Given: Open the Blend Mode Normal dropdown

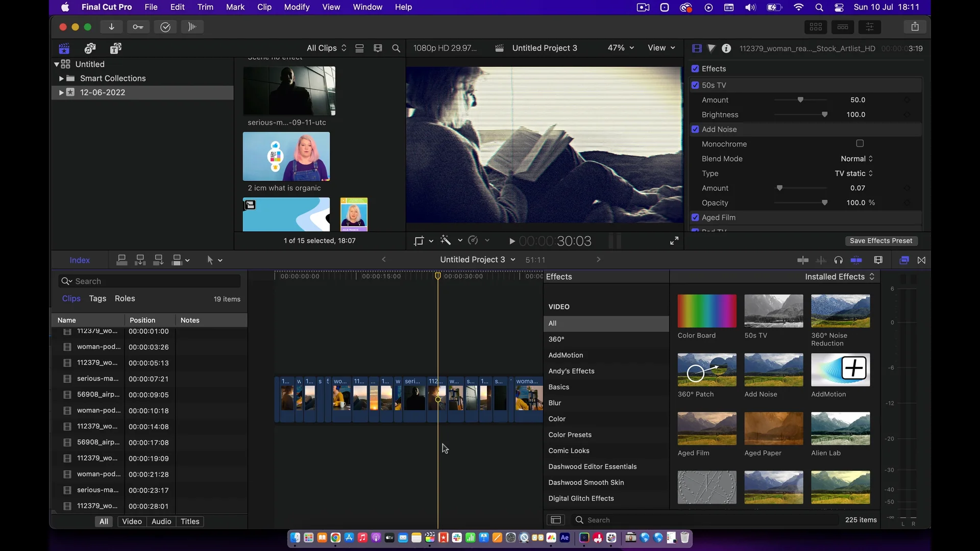Looking at the screenshot, I should 857,159.
